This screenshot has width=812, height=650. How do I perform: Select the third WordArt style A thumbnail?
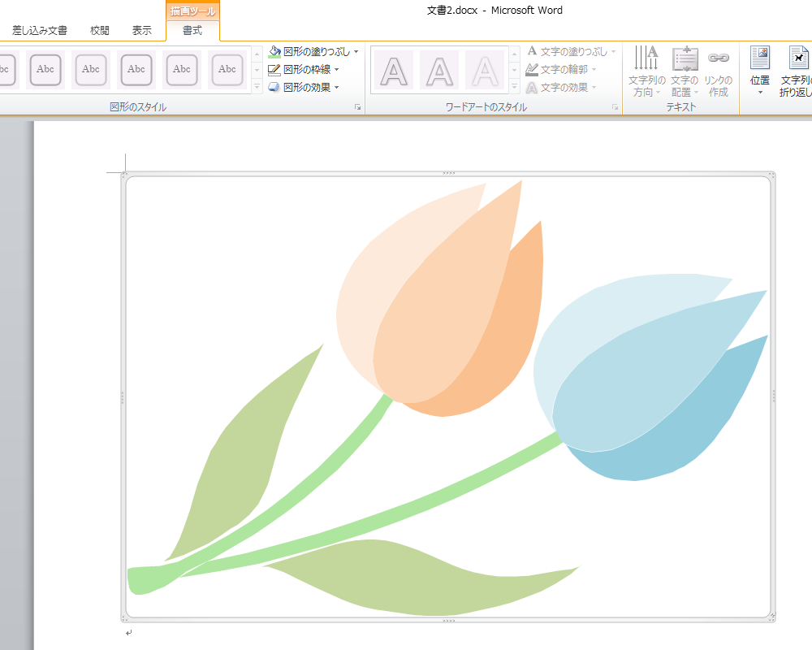[485, 70]
